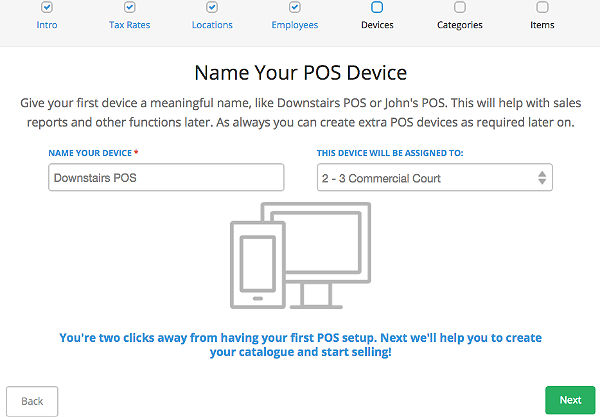Click the Tax Rates step checkbox
The height and width of the screenshot is (417, 600).
[x=129, y=7]
